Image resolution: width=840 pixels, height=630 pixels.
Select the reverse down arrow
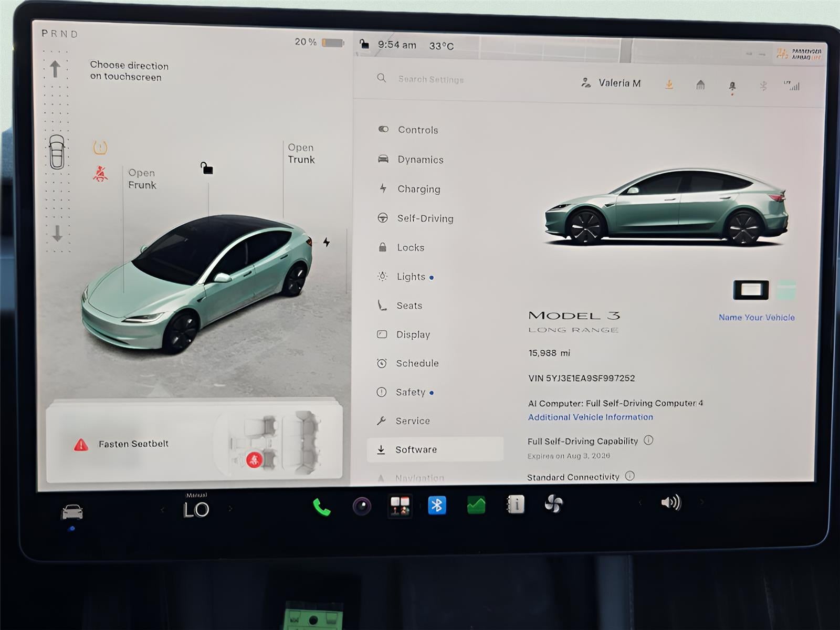pyautogui.click(x=57, y=233)
